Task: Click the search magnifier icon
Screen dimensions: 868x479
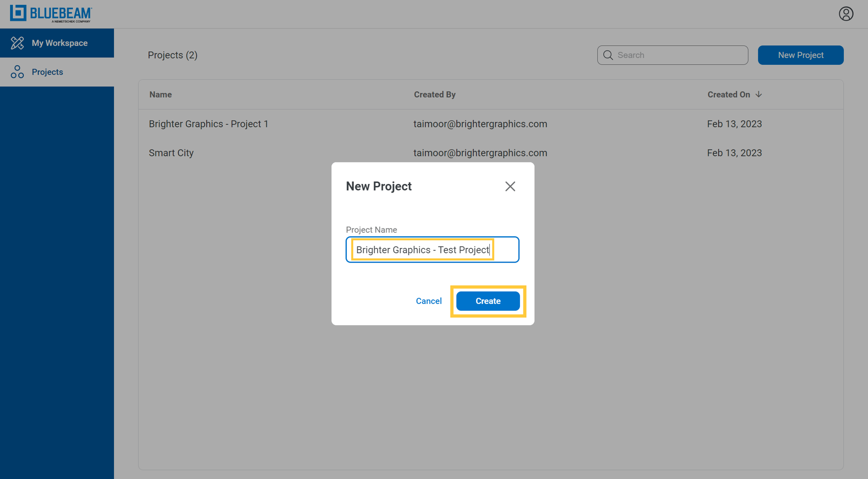Action: click(608, 55)
